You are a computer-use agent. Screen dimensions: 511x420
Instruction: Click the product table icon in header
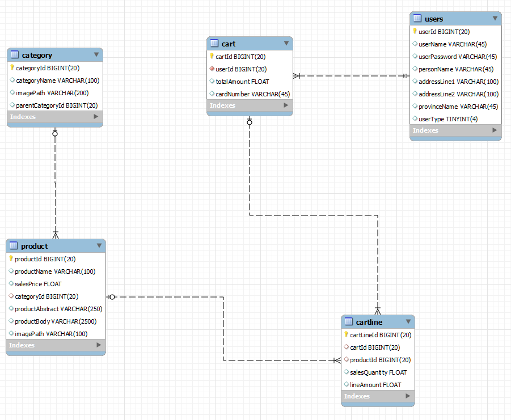(x=14, y=246)
